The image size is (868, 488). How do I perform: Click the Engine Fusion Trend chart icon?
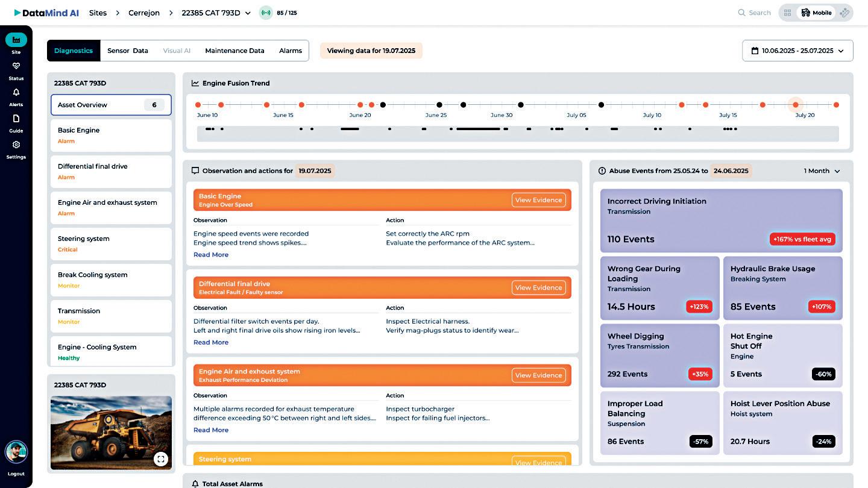click(195, 83)
